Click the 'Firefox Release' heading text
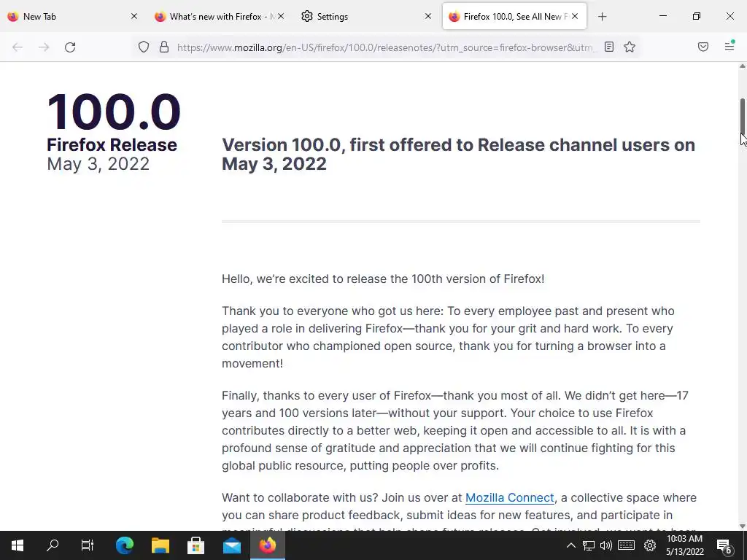The width and height of the screenshot is (747, 560). click(x=112, y=145)
